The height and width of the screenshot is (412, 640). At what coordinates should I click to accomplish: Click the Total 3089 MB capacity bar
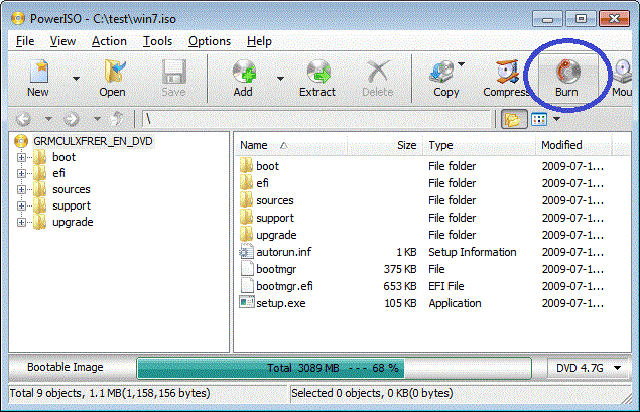334,368
